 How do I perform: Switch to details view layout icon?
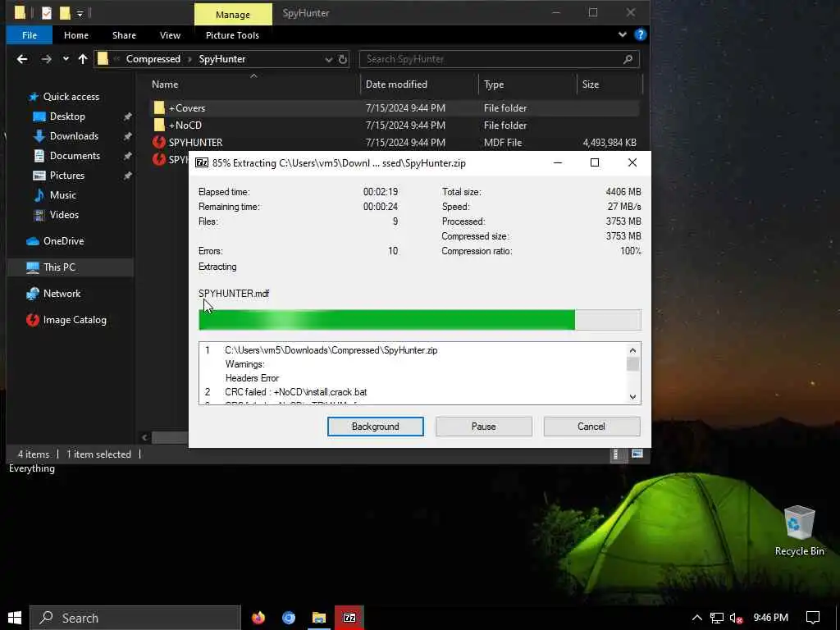tap(616, 454)
